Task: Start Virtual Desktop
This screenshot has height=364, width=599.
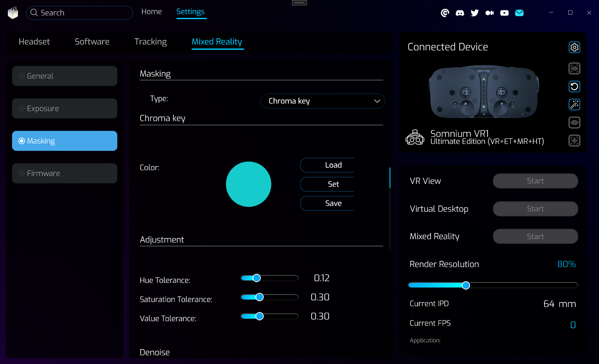Action: coord(535,209)
